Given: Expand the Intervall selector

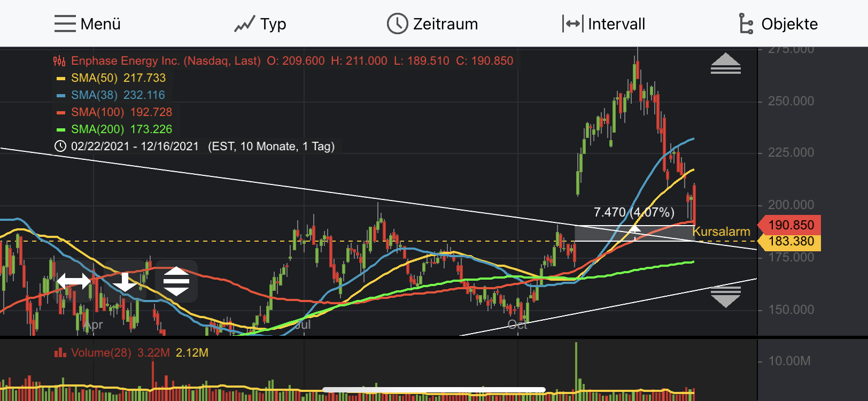Looking at the screenshot, I should tap(604, 24).
